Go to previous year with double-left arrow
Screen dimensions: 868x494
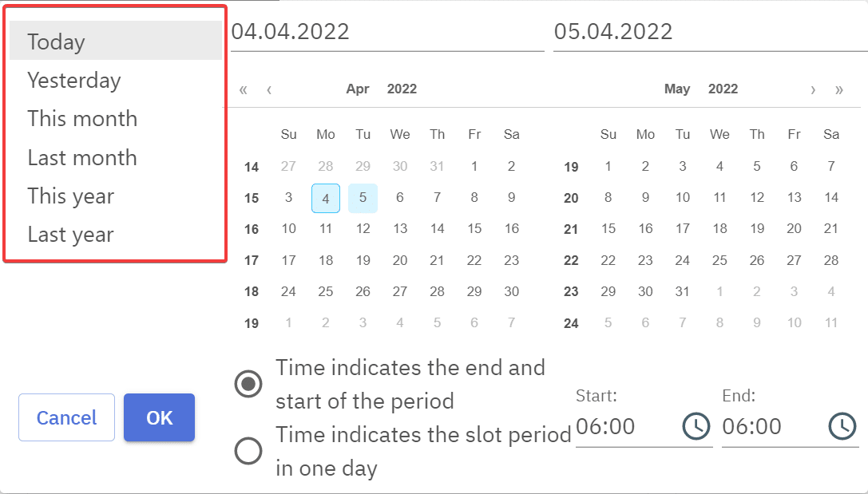(244, 89)
